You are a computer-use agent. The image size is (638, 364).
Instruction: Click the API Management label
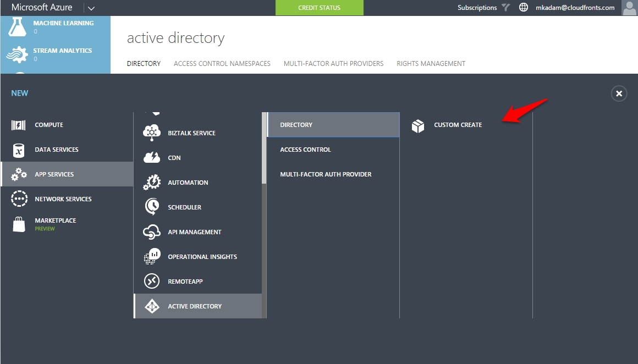(x=195, y=232)
